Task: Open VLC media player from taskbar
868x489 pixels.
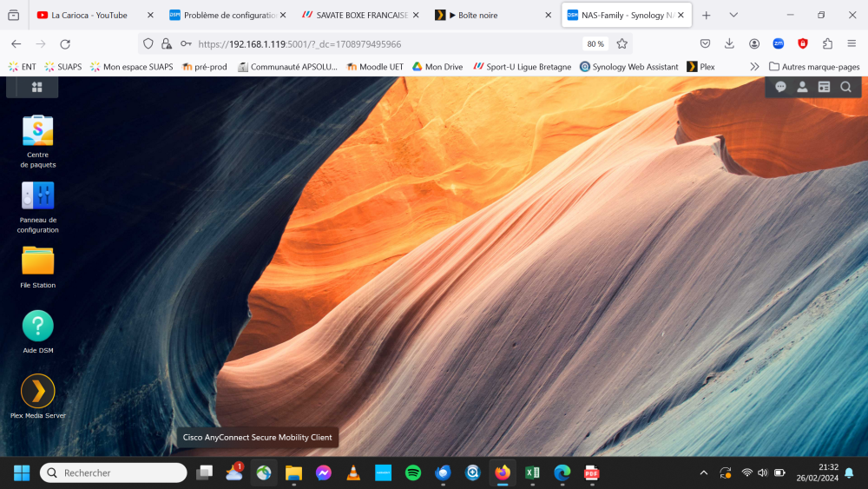Action: pyautogui.click(x=353, y=473)
